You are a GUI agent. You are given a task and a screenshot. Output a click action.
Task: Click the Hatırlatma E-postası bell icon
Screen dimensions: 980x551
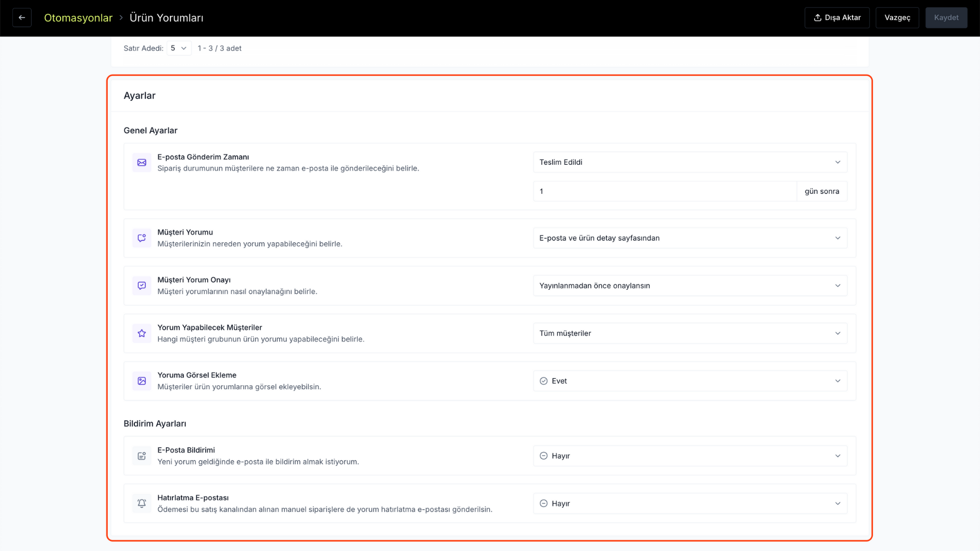(142, 504)
